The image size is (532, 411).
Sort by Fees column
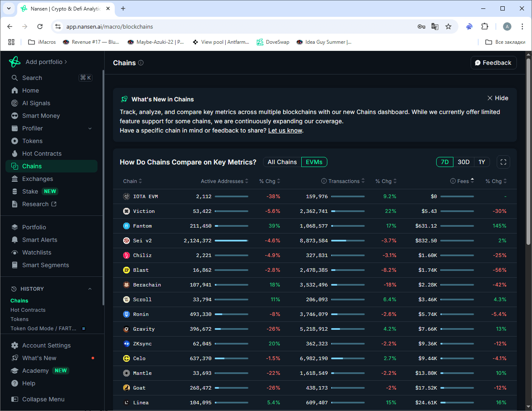466,181
